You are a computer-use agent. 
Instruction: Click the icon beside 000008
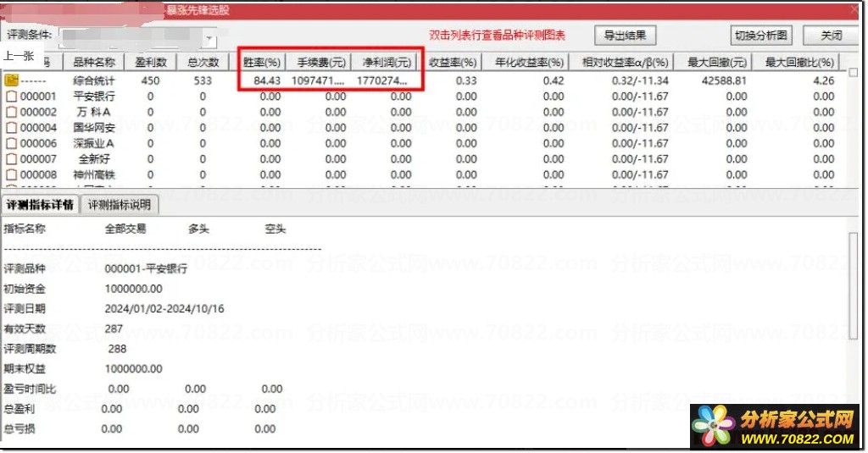[x=11, y=174]
